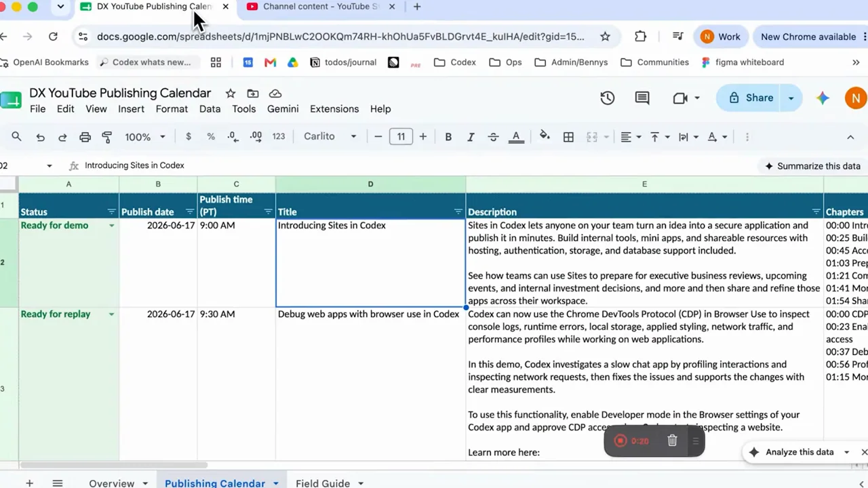The height and width of the screenshot is (488, 868).
Task: Print the spreadsheet
Action: click(x=85, y=137)
